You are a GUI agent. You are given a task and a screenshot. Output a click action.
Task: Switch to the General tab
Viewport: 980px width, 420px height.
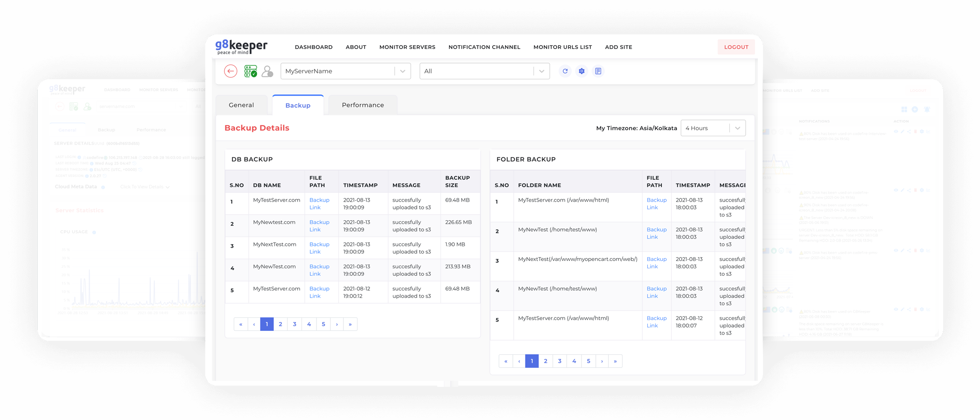click(241, 105)
